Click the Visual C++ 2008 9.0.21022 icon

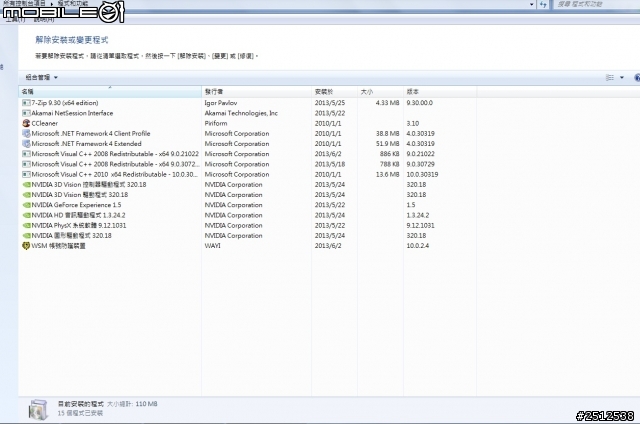26,154
